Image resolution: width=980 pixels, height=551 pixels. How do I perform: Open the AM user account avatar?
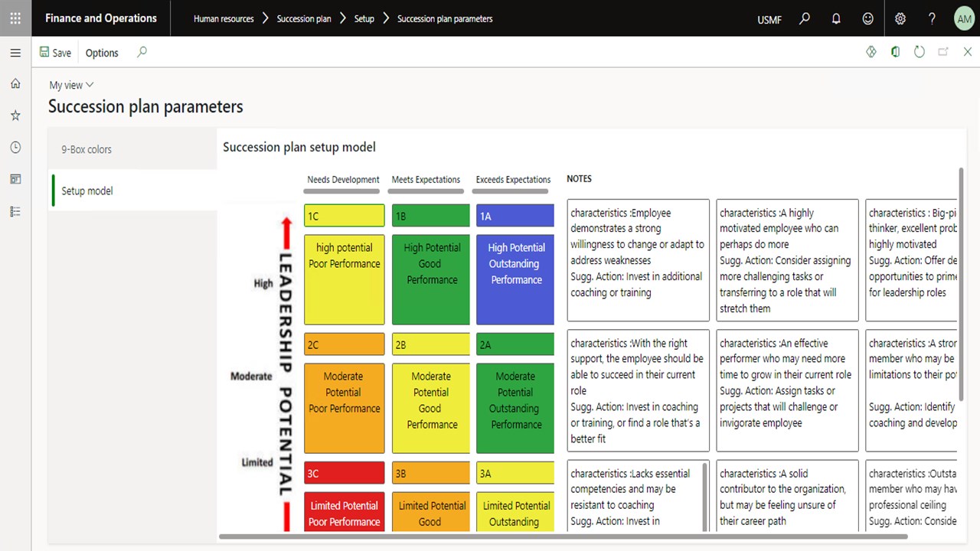pos(964,18)
